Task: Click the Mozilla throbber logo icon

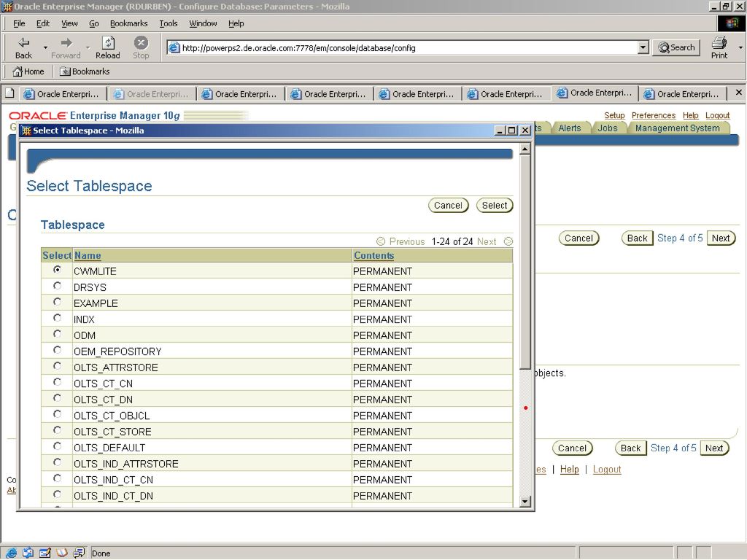Action: [x=731, y=23]
